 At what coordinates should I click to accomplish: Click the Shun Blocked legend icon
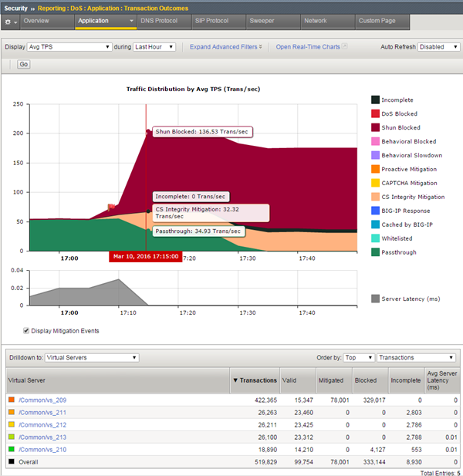[376, 128]
